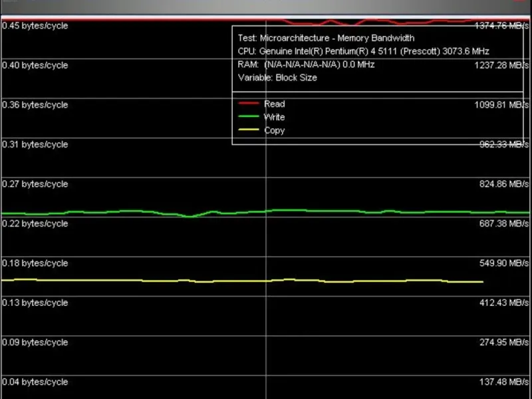Click the 687.38 MB/s axis label
Viewport: 532px width, 399px height.
tap(504, 223)
